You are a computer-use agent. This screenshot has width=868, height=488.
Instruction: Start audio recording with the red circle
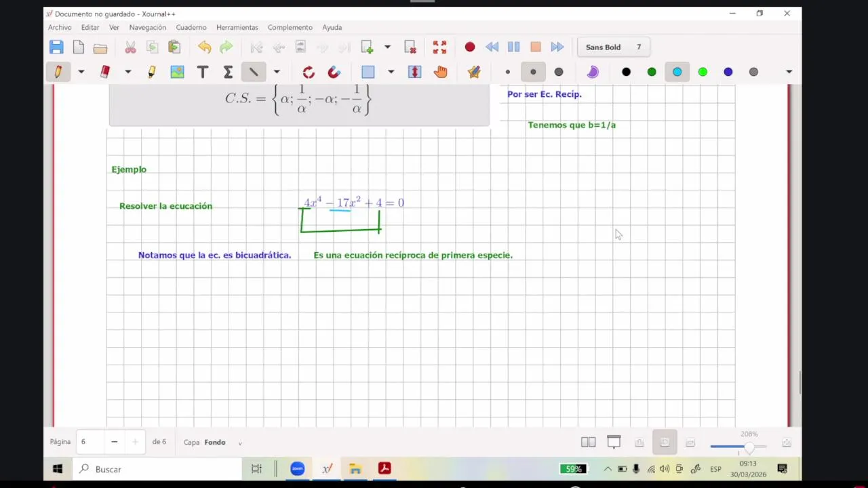pos(469,47)
